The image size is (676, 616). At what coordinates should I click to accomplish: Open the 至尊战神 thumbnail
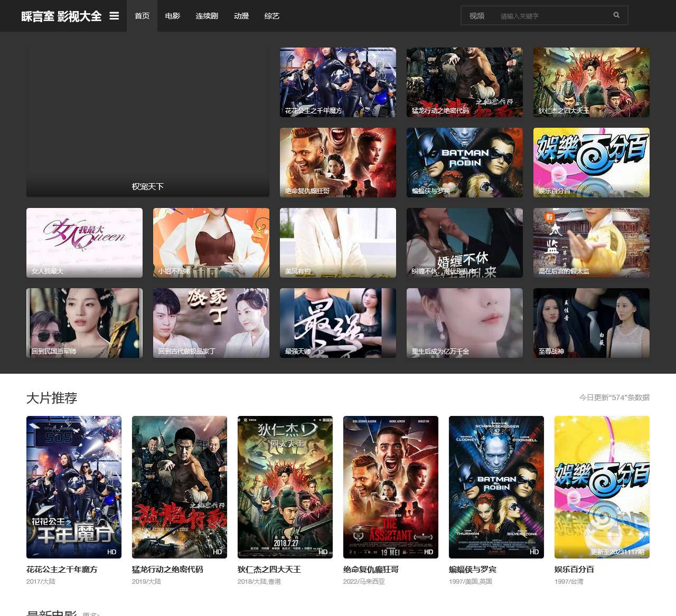[591, 323]
